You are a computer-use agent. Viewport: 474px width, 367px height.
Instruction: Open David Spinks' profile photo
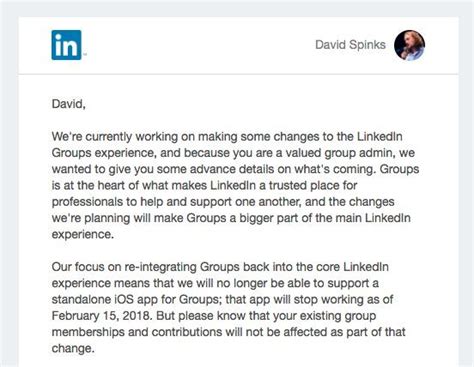tap(409, 45)
